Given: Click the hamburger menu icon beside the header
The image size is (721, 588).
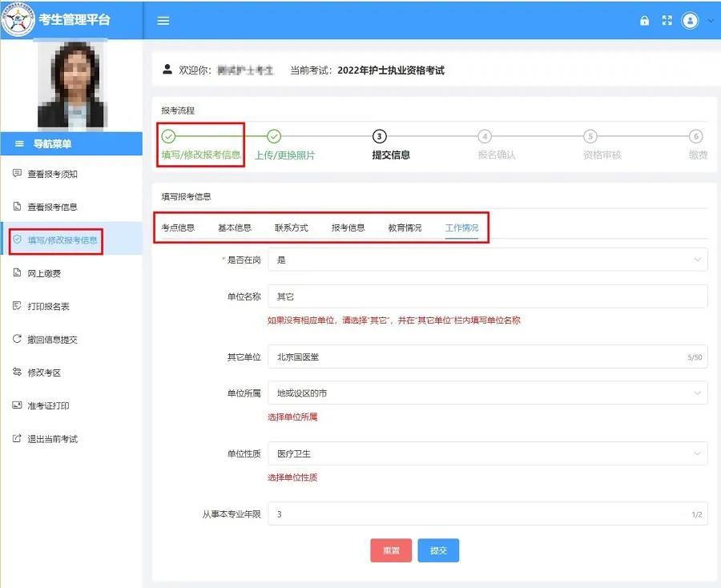Looking at the screenshot, I should coord(163,21).
